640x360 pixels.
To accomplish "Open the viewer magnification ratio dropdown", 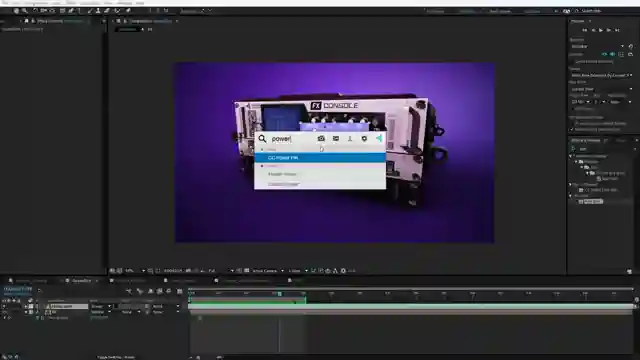I will [x=135, y=271].
